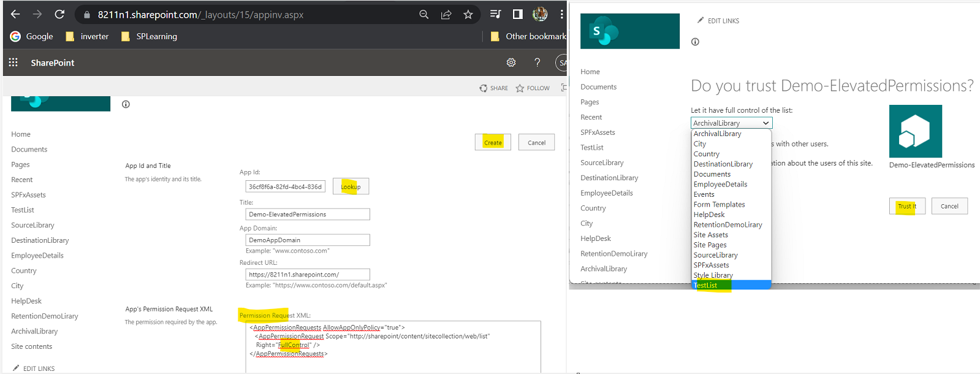Click the Permission Request XML textarea
The image size is (980, 374).
[393, 346]
